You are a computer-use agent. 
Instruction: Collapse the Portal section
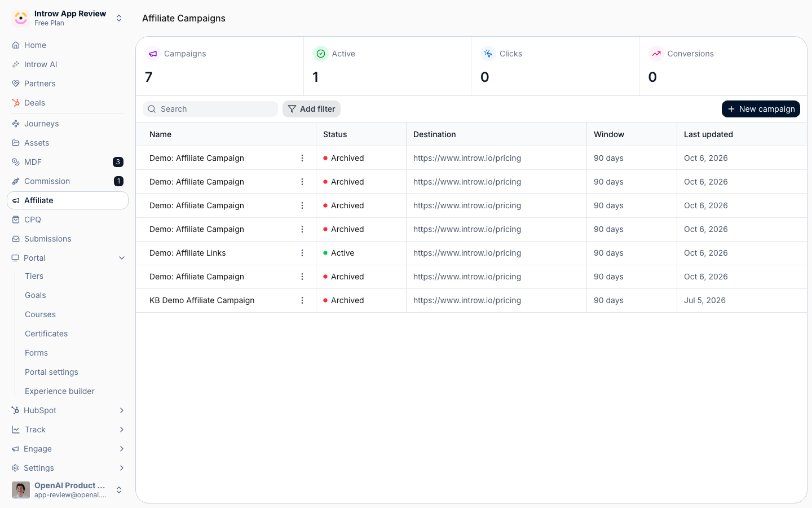pyautogui.click(x=122, y=258)
